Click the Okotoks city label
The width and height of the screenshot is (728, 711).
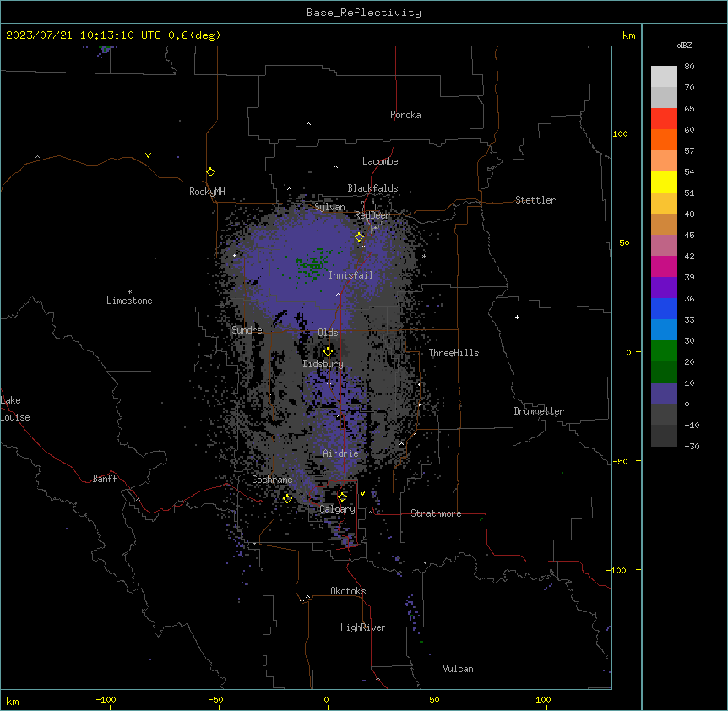coord(348,591)
